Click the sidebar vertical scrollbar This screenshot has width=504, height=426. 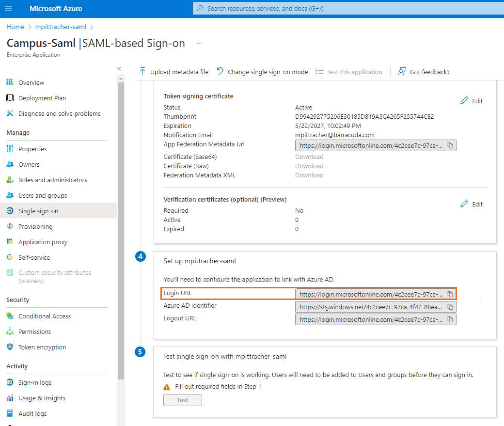click(121, 231)
